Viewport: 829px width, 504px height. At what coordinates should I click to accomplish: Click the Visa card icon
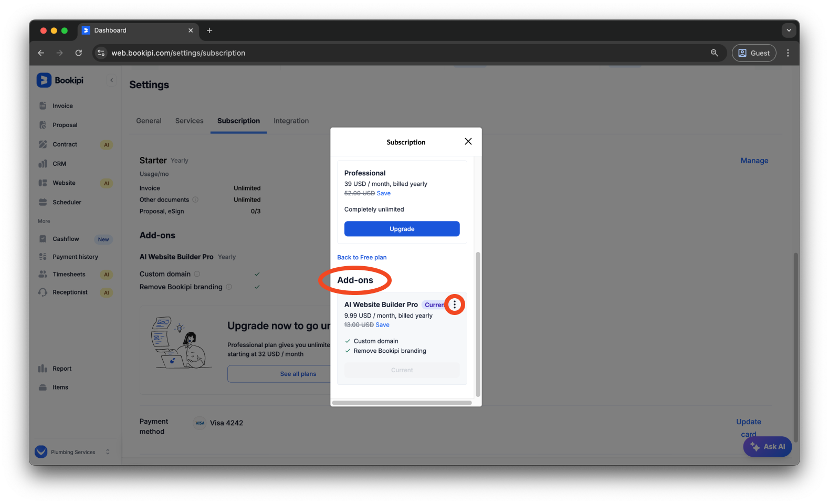click(x=200, y=423)
